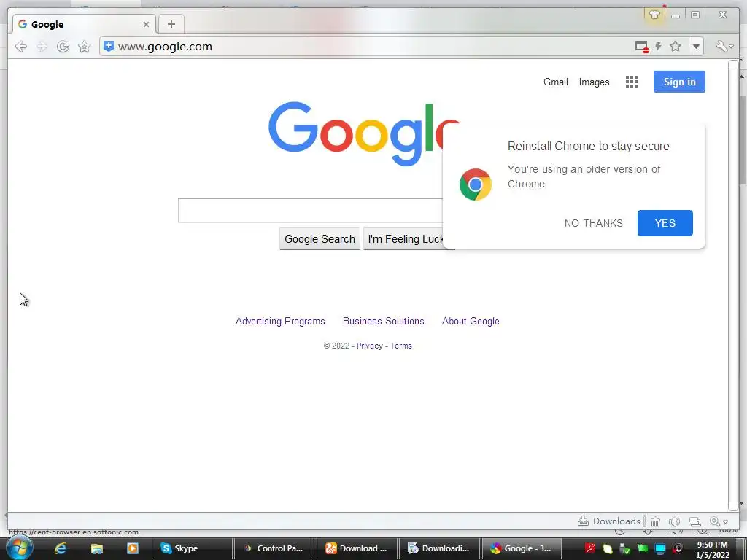Open Images link
This screenshot has width=747, height=560.
click(594, 82)
